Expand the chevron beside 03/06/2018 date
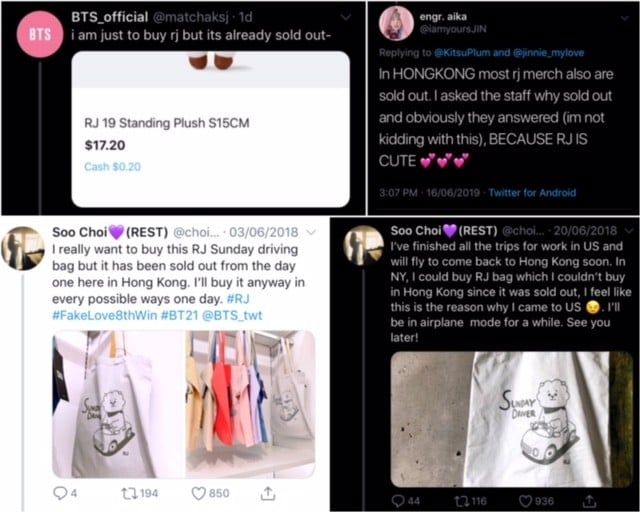The height and width of the screenshot is (512, 640). pos(311,232)
